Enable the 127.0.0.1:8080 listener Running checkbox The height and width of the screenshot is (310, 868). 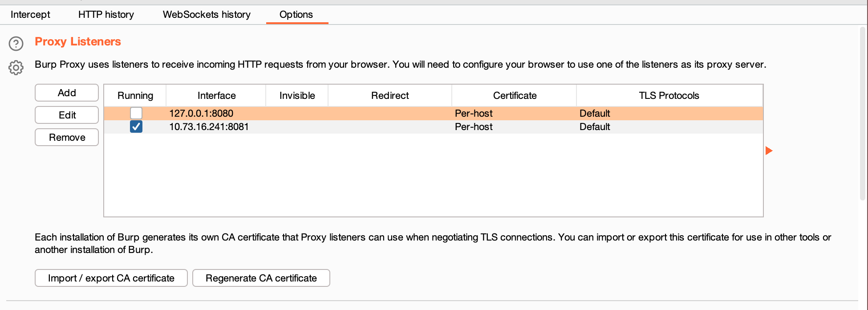[x=136, y=113]
